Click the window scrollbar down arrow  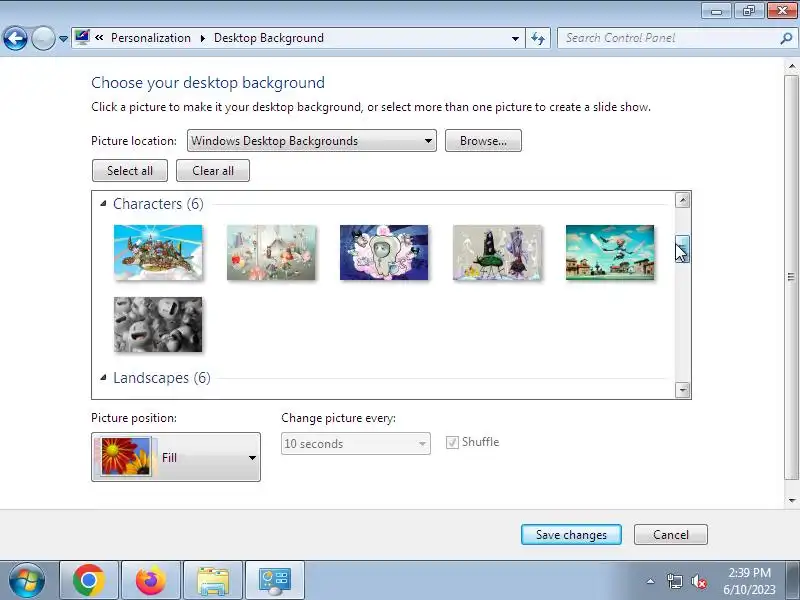tap(792, 501)
